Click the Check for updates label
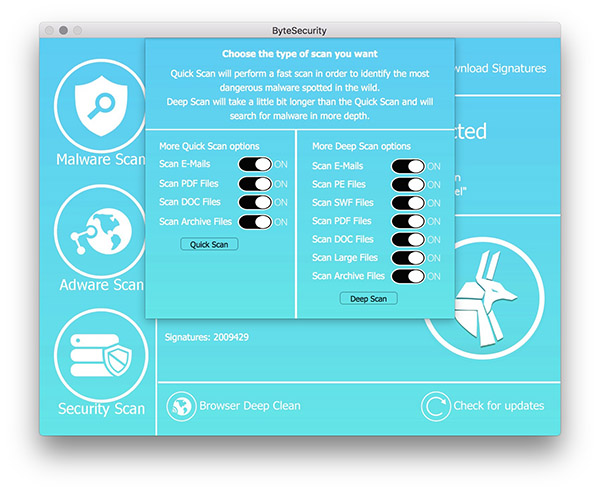This screenshot has height=492, width=600. pyautogui.click(x=499, y=406)
